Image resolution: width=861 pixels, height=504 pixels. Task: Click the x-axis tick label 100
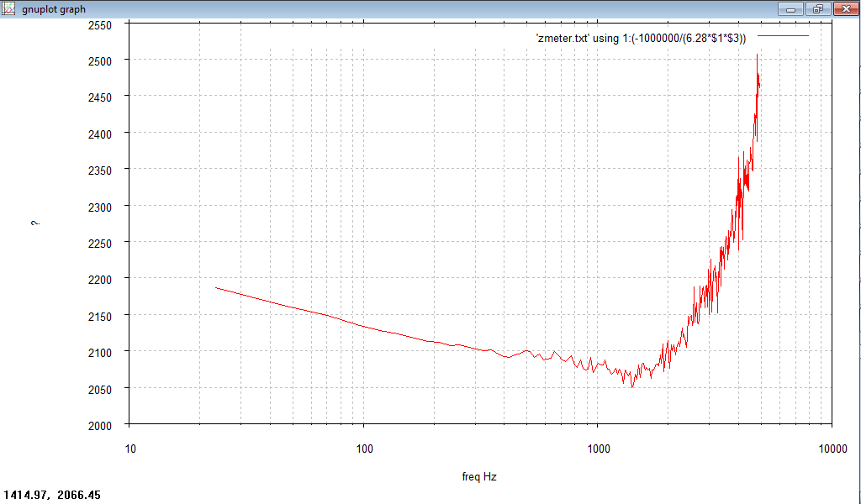[364, 449]
